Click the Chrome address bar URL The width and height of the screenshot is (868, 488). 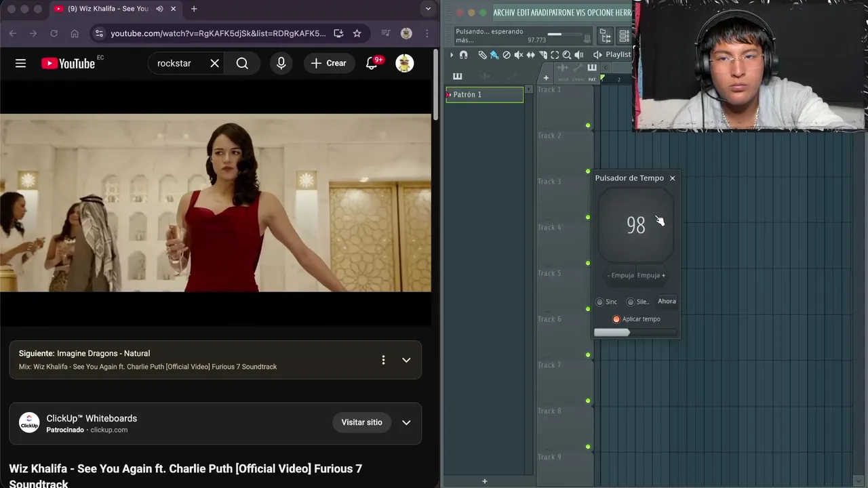tap(218, 33)
